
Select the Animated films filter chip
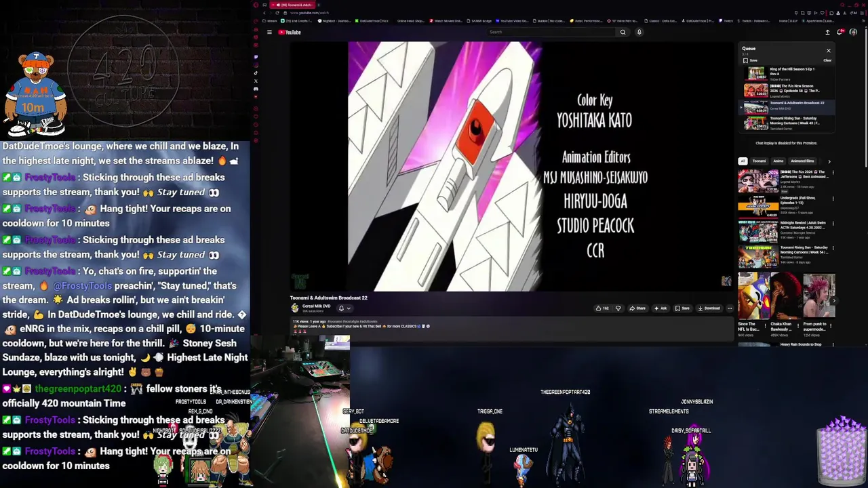coord(802,161)
